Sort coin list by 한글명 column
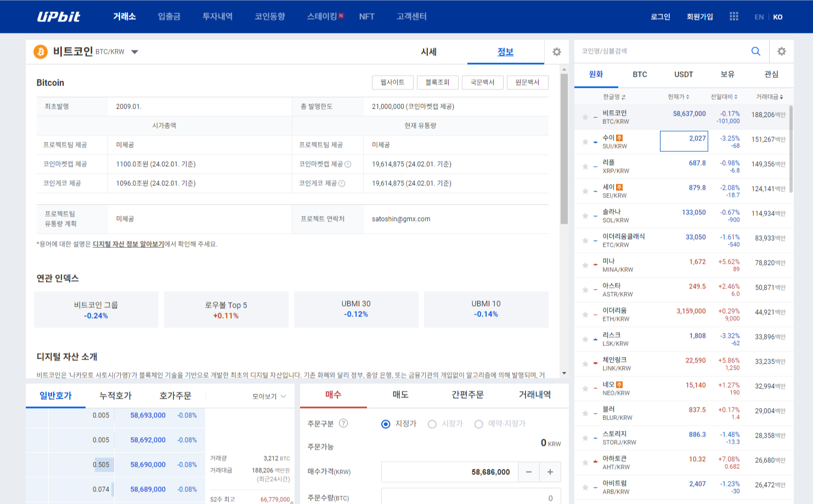The image size is (813, 504). 614,97
